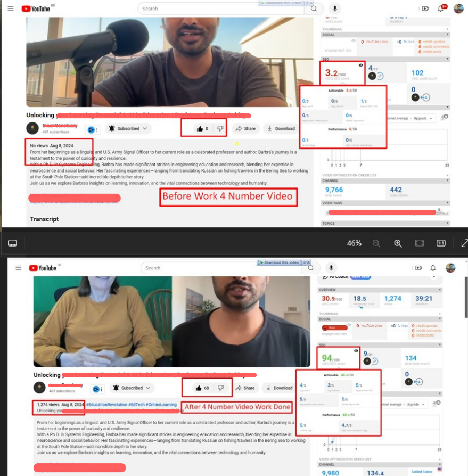This screenshot has height=476, width=468.
Task: Toggle eye icon beside 94 SEO score
Action: coord(356,351)
